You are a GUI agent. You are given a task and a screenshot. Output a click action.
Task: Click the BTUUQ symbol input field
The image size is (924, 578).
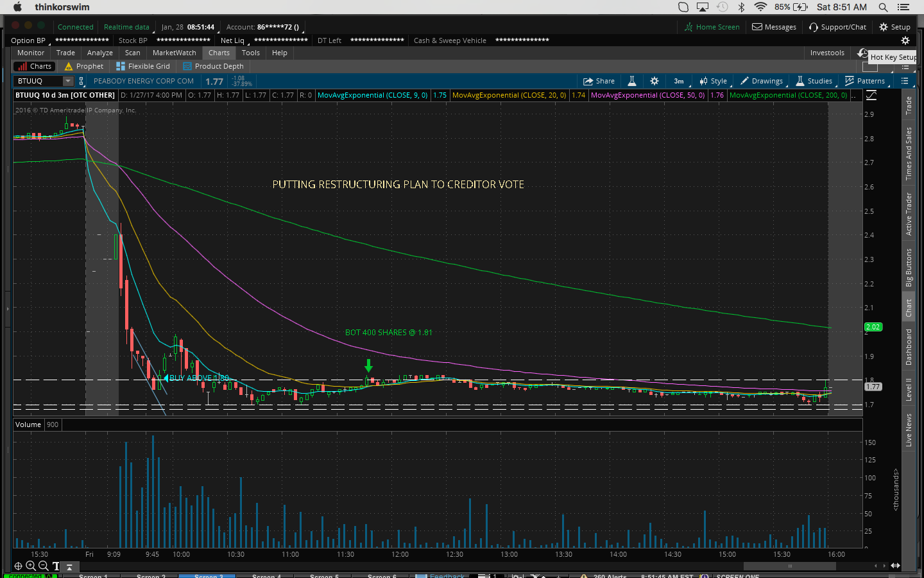[x=38, y=81]
